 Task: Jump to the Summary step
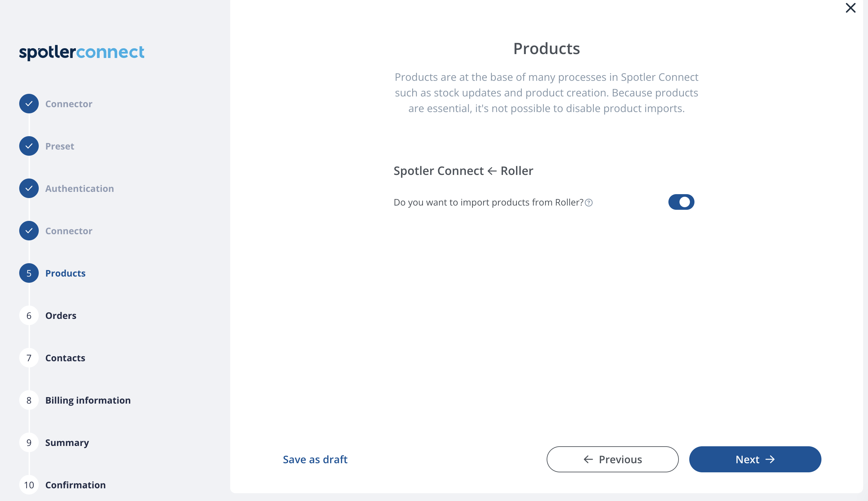point(67,442)
